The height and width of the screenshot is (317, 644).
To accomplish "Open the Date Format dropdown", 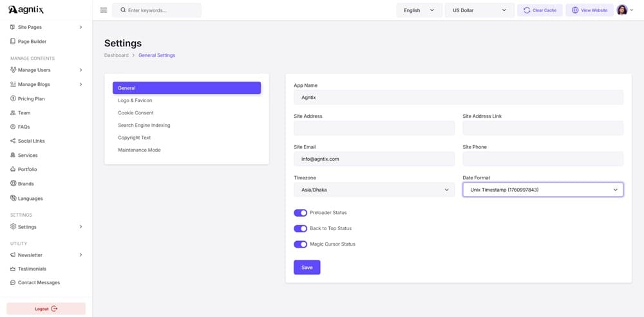I will pyautogui.click(x=542, y=190).
